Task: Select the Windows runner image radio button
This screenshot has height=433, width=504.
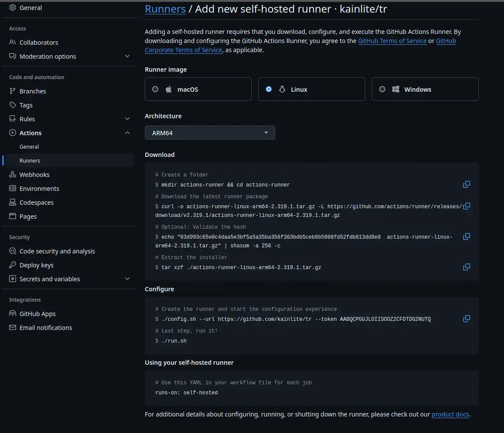Action: coord(382,89)
